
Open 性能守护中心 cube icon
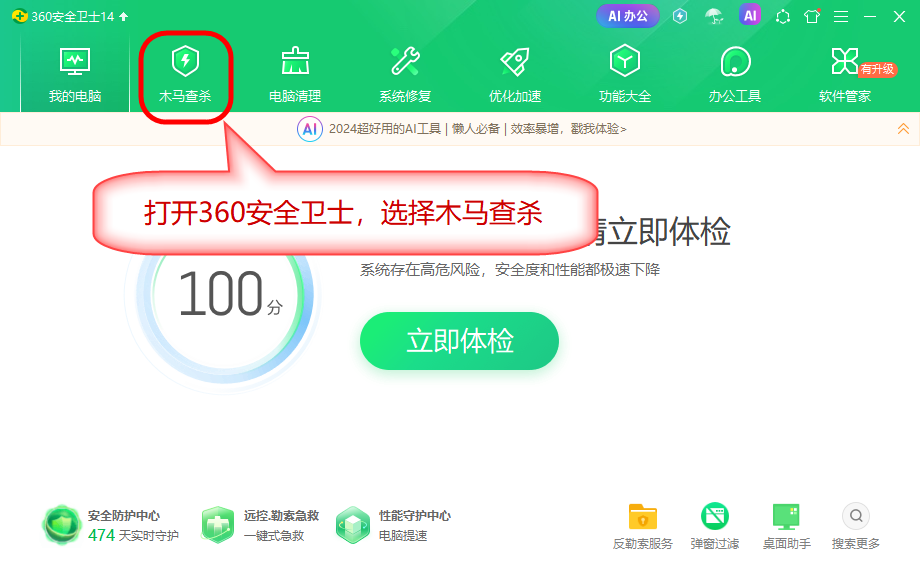point(353,524)
